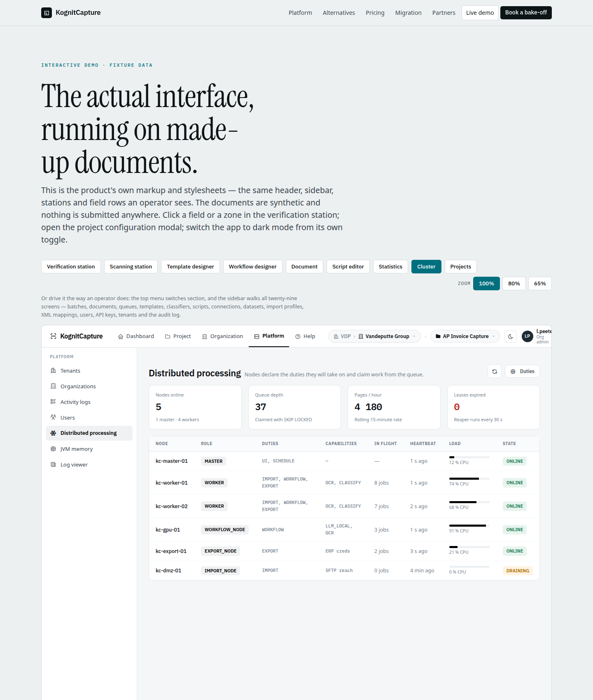Open the Migration link in top navigation
The image size is (593, 700).
(409, 13)
